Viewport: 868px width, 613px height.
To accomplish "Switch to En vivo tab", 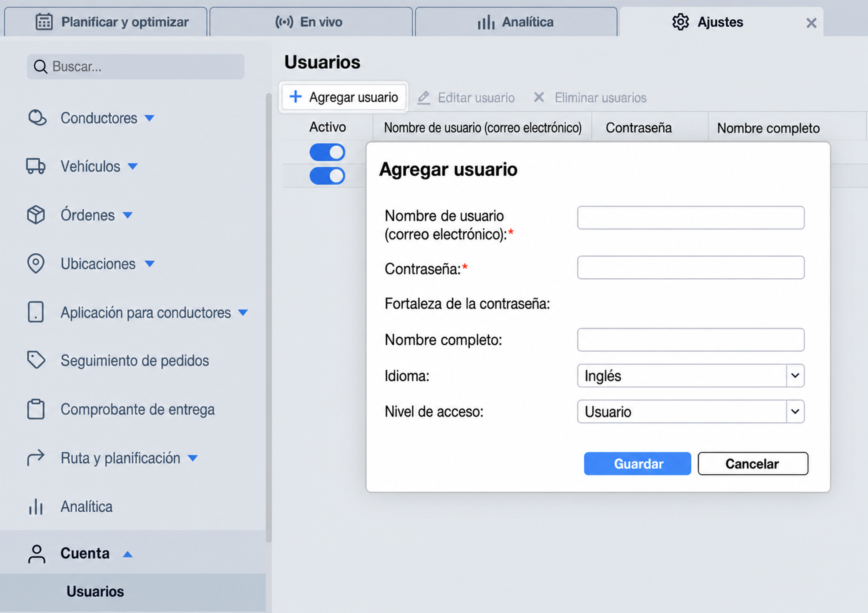I will click(x=311, y=22).
